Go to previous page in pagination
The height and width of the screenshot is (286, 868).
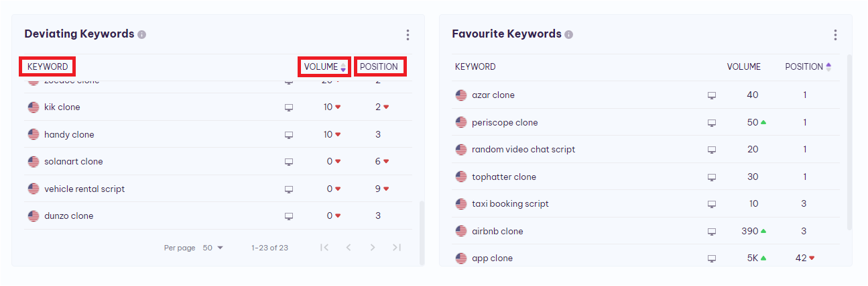[x=349, y=248]
